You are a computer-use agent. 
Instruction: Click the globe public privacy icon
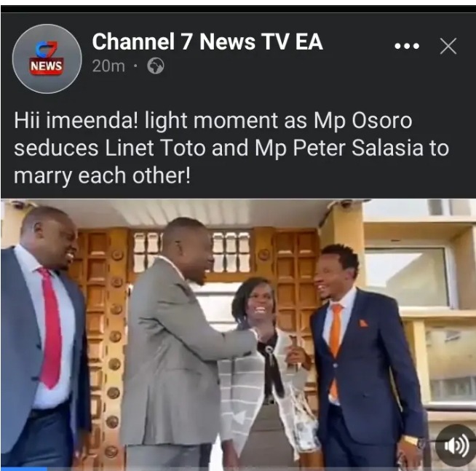pos(156,66)
